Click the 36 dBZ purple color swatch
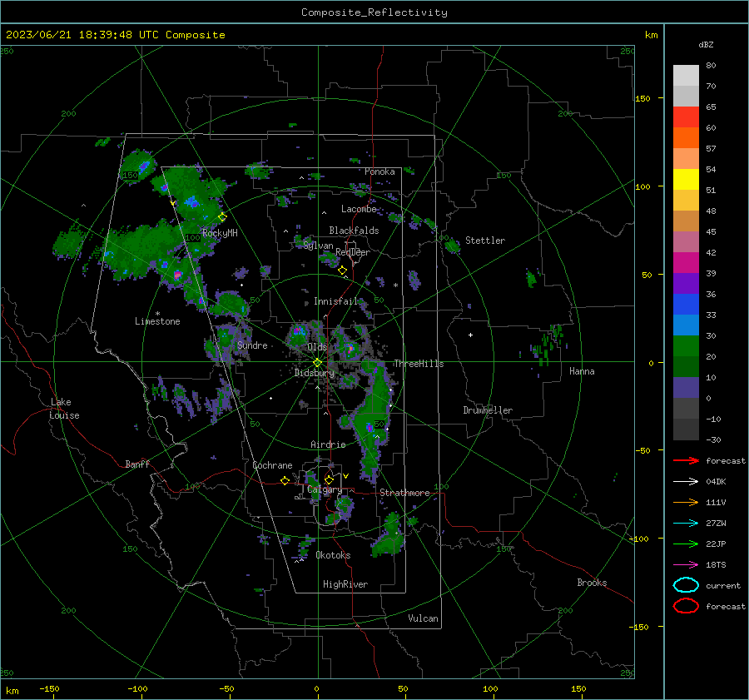749x700 pixels. point(686,283)
